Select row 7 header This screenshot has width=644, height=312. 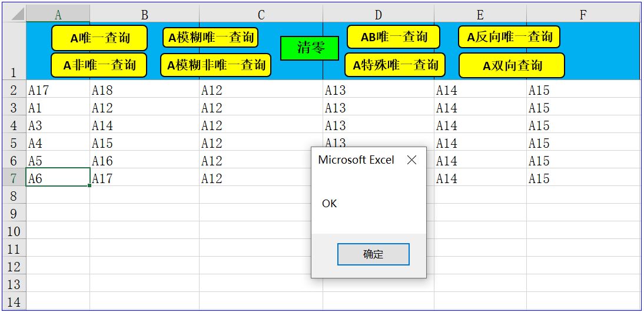coord(14,177)
